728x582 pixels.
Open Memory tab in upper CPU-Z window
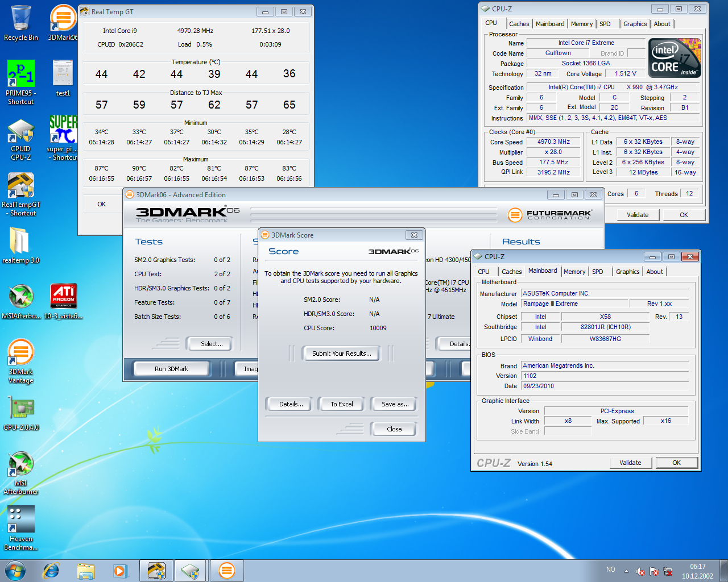tap(582, 24)
